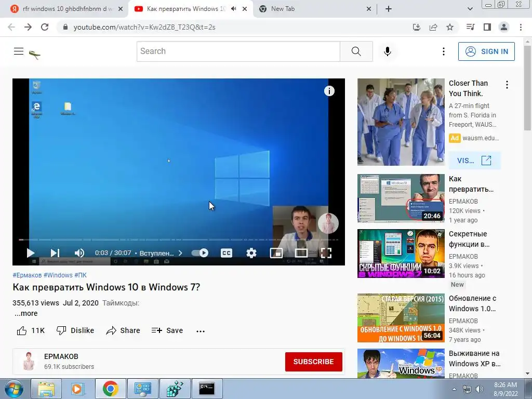
Task: Open ЕРМАКОВ channel avatar
Action: tap(29, 362)
